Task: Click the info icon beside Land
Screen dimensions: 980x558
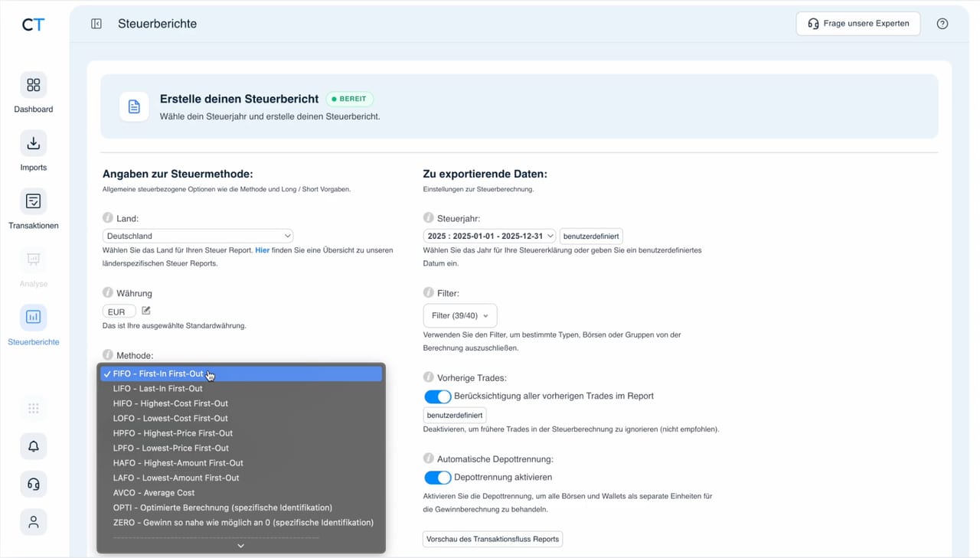Action: point(108,218)
